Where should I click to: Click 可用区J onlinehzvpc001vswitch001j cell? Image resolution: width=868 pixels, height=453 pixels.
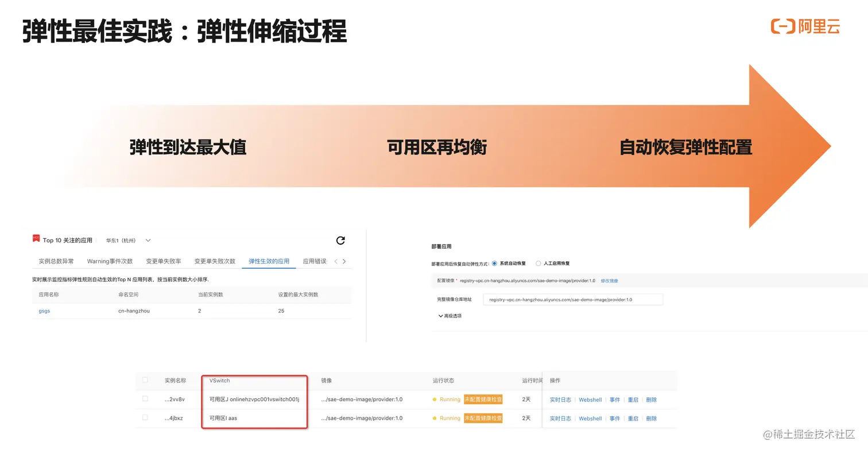pos(254,400)
